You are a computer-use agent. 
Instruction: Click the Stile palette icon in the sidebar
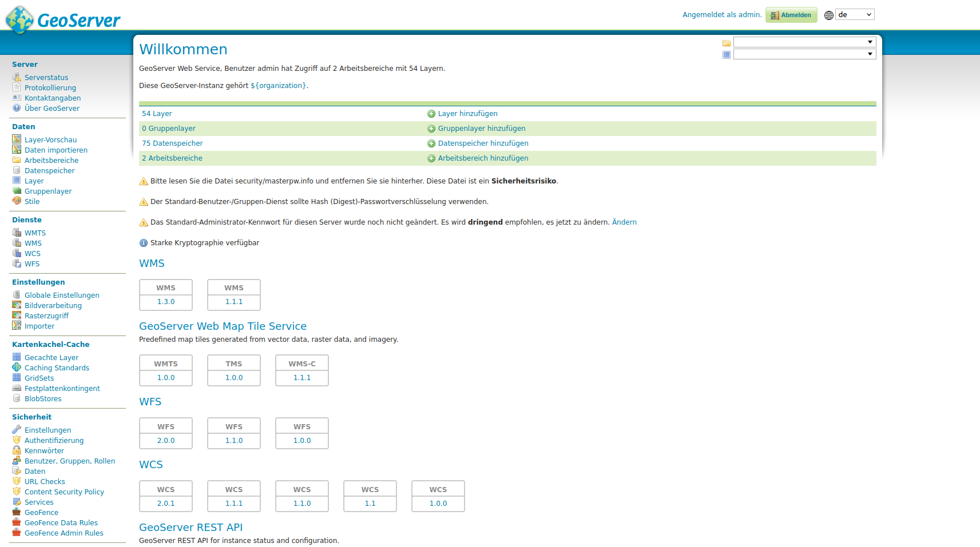[17, 201]
